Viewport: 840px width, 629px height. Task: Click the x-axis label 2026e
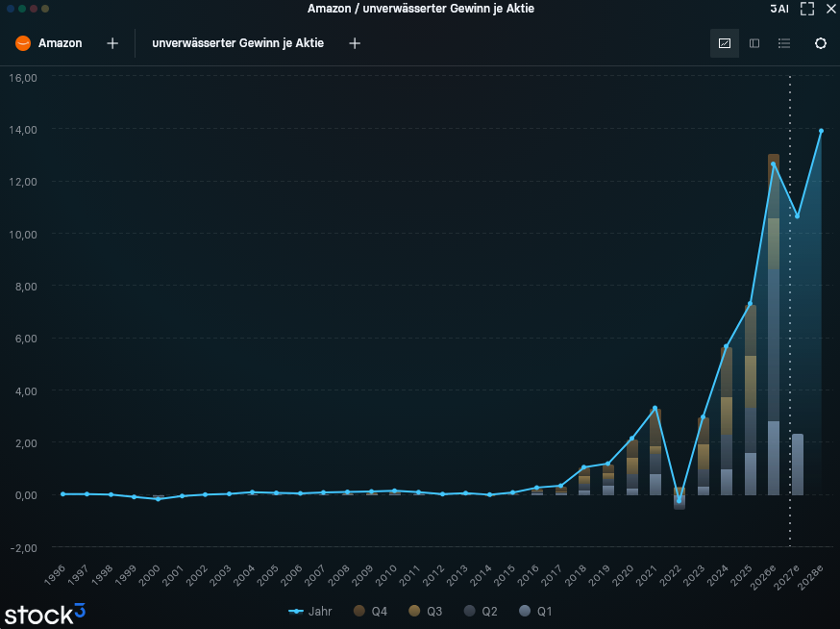(x=762, y=578)
